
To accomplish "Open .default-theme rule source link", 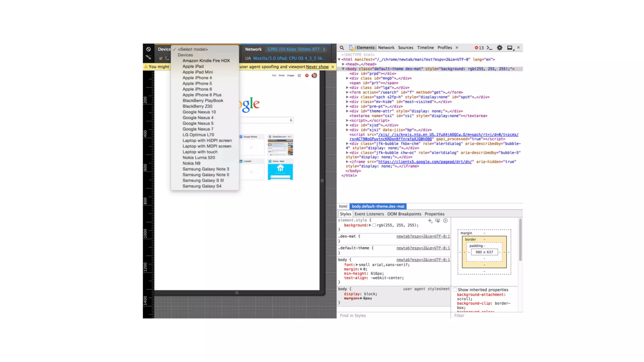I will click(x=423, y=248).
